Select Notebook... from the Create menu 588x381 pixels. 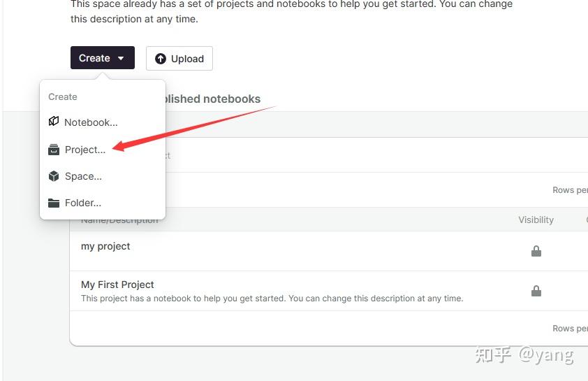91,122
